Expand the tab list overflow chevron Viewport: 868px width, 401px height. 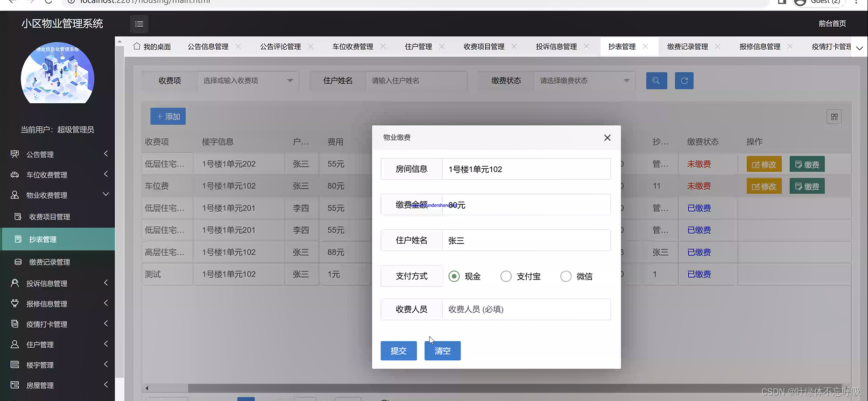click(859, 48)
